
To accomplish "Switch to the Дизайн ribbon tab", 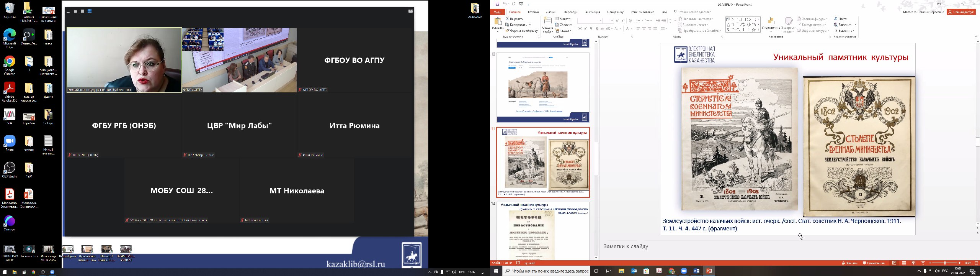I will click(551, 12).
